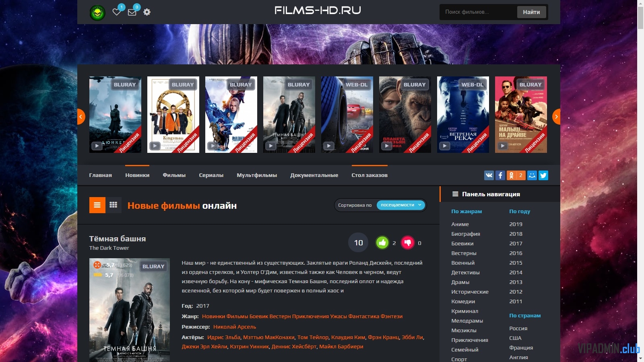The width and height of the screenshot is (644, 362).
Task: Dislike Тёмная башня with thumbs down
Action: coord(408,243)
